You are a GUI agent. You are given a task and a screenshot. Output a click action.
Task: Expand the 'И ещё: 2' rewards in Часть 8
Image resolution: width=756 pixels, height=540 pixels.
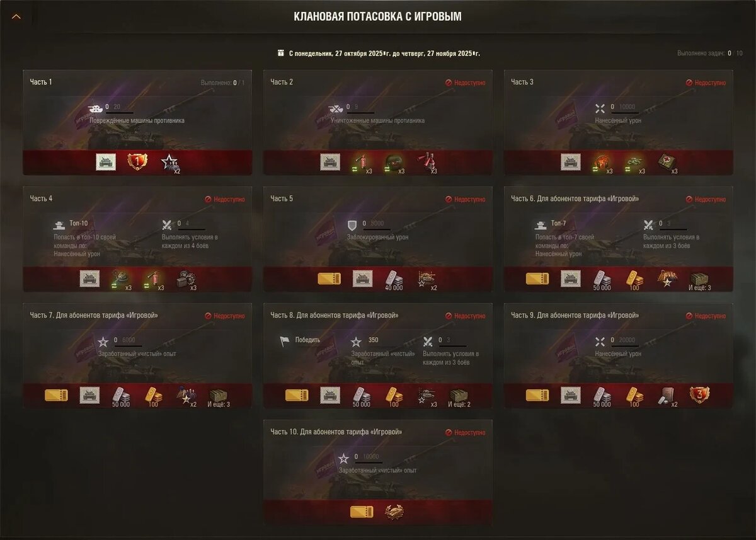coord(459,397)
